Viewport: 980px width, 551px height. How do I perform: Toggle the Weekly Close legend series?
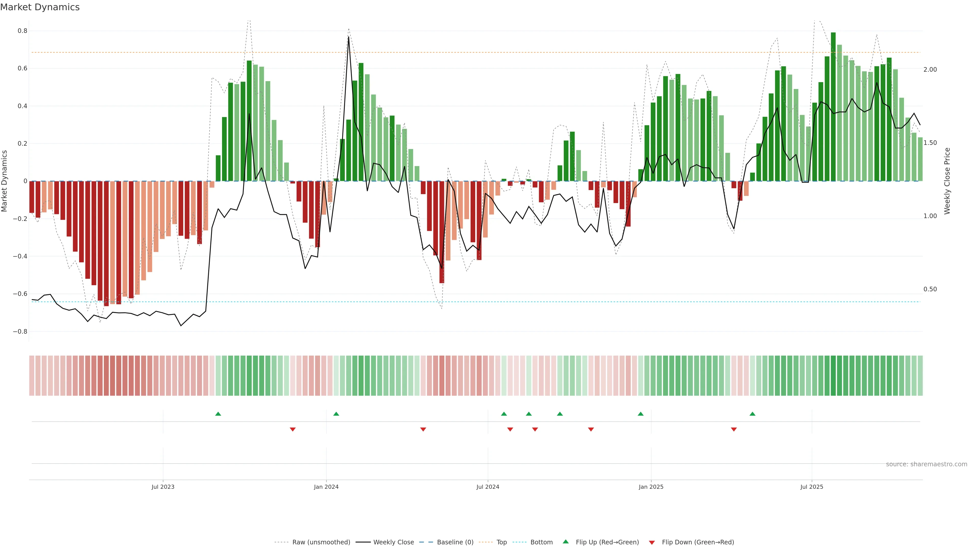point(393,542)
